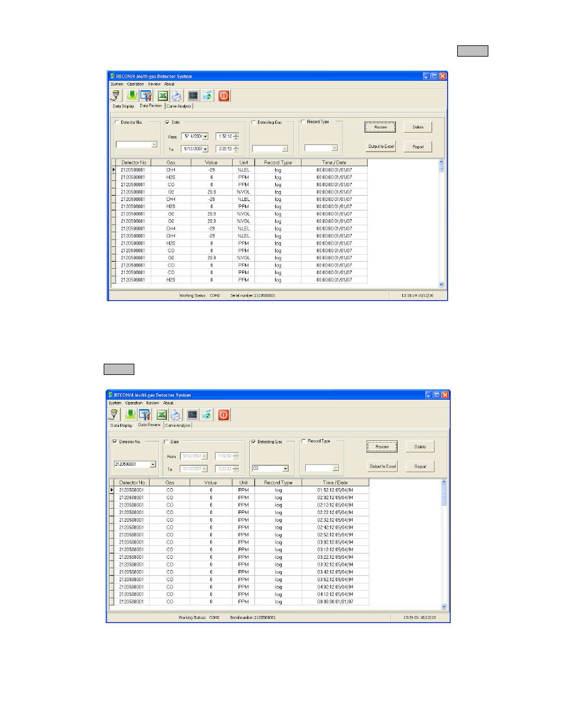Click scrollbar up arrow of the CO-filtered table
The image size is (562, 728).
click(x=444, y=482)
